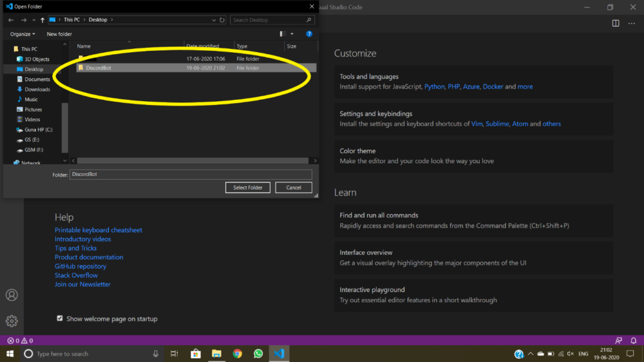Open the Accounts icon in the activity bar
644x362 pixels.
pyautogui.click(x=11, y=295)
